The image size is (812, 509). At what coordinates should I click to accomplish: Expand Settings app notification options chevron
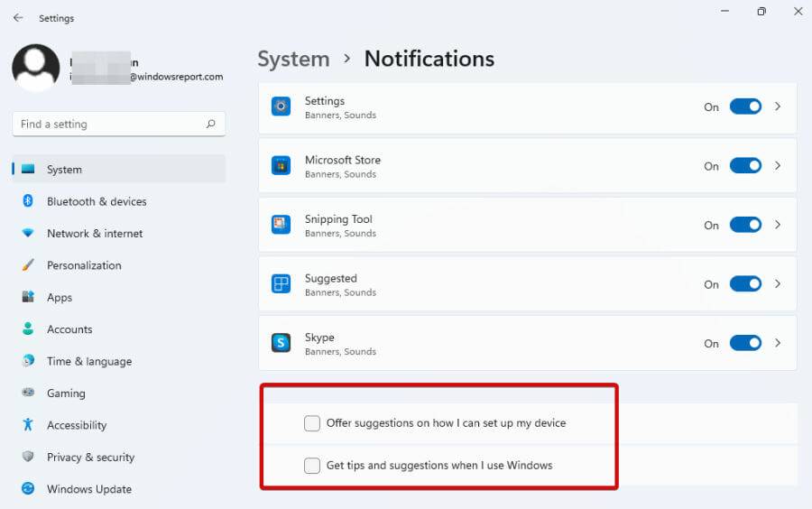pyautogui.click(x=778, y=106)
